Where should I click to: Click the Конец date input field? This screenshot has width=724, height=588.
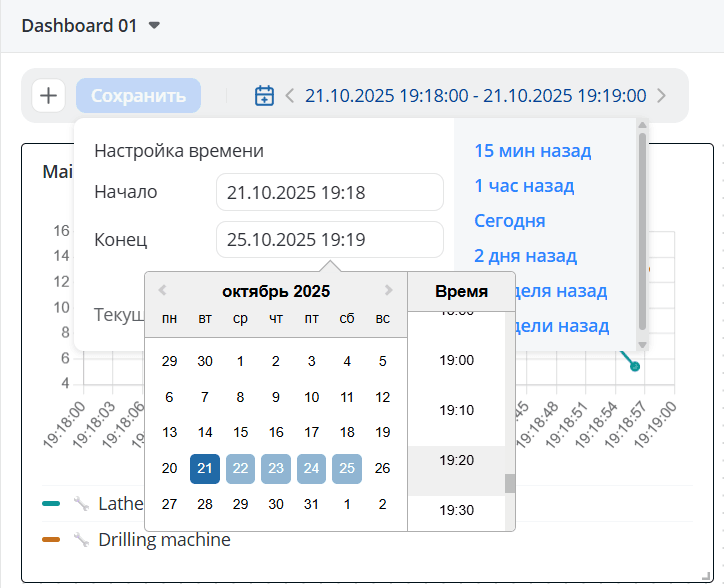click(x=329, y=240)
